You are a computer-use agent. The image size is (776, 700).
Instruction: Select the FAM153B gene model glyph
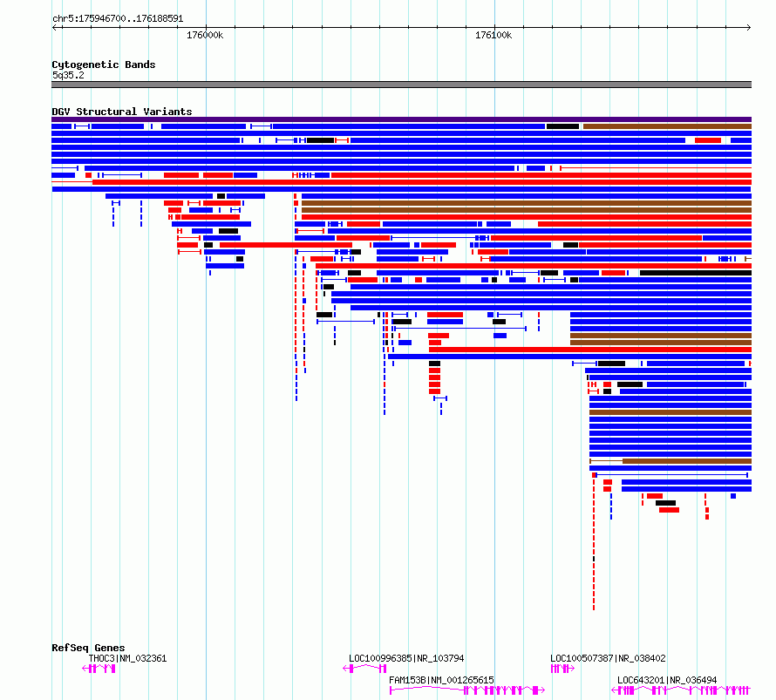click(467, 690)
